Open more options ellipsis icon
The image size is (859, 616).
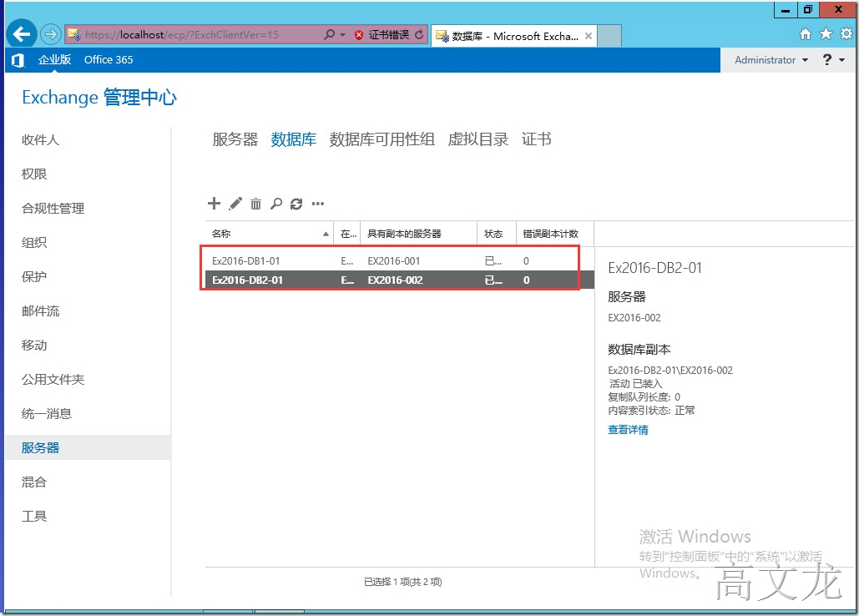tap(318, 204)
